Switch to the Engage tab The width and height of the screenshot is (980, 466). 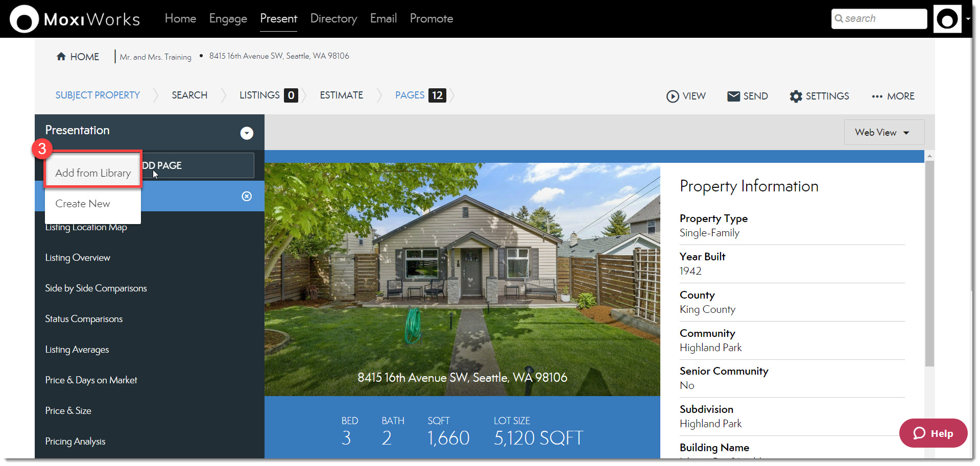click(x=228, y=19)
